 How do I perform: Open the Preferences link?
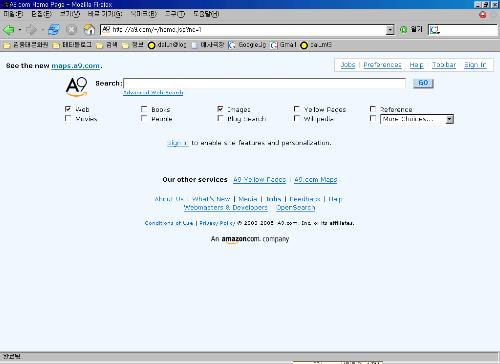coord(382,65)
